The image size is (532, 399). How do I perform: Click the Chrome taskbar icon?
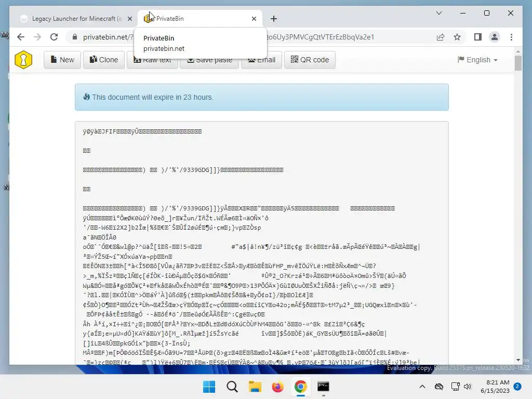tap(301, 387)
